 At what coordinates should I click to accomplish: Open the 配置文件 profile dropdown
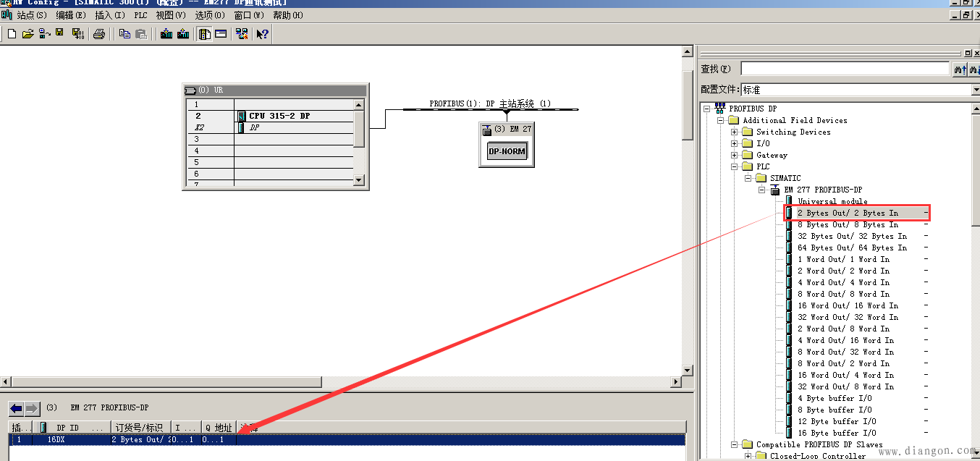pyautogui.click(x=975, y=90)
